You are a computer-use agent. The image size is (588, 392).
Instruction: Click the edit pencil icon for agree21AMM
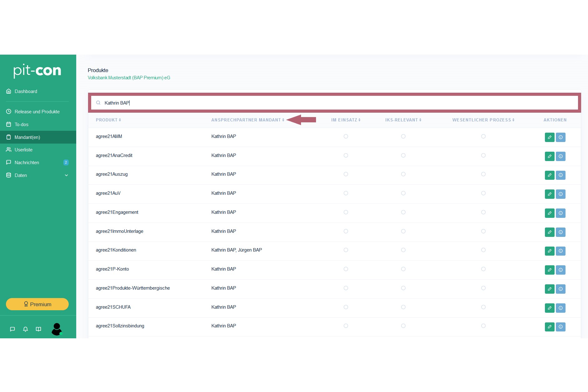click(550, 137)
